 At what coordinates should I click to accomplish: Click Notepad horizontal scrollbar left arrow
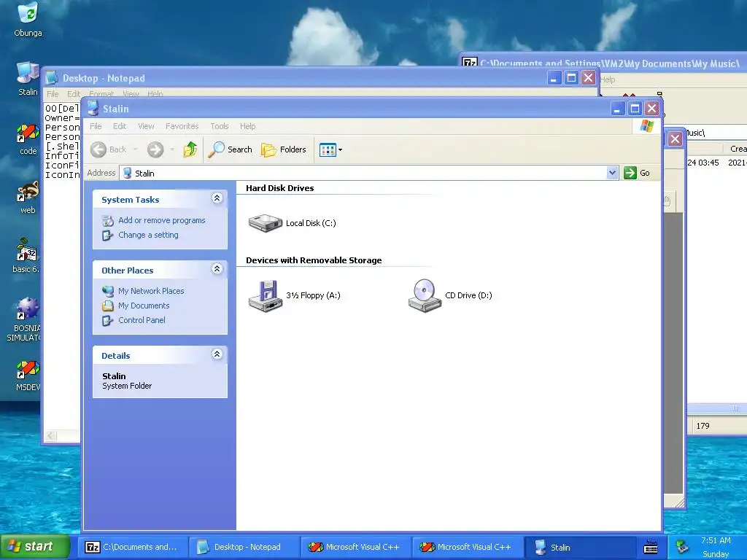point(51,436)
